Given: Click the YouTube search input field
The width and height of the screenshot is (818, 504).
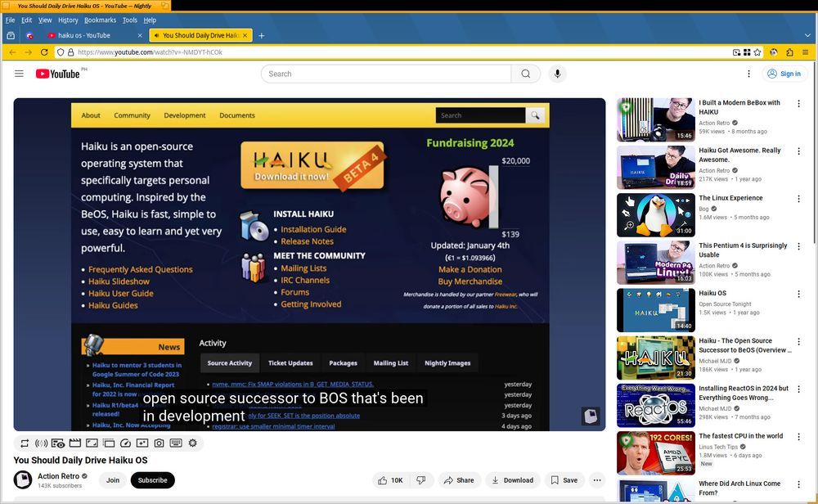Looking at the screenshot, I should [386, 74].
